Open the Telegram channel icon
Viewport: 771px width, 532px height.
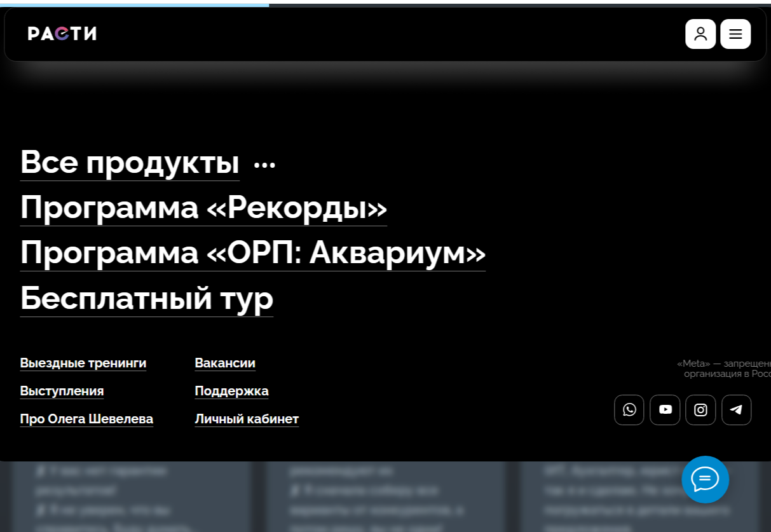pyautogui.click(x=736, y=410)
